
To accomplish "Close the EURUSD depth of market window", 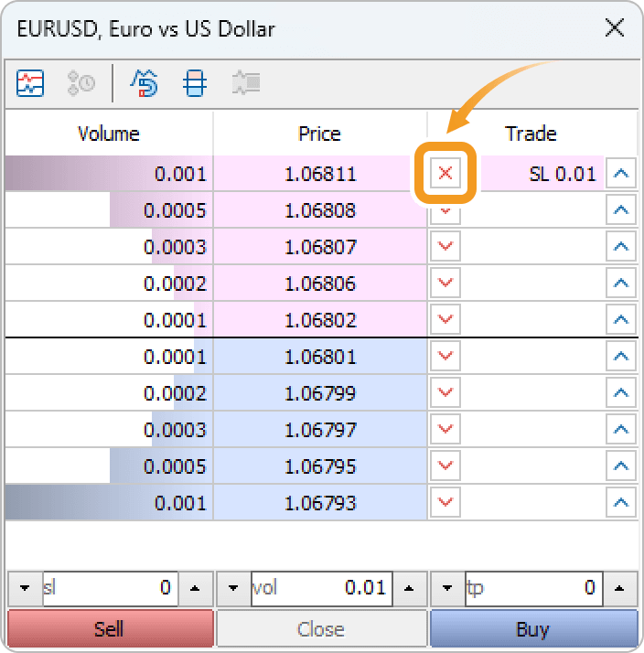I will (x=615, y=28).
